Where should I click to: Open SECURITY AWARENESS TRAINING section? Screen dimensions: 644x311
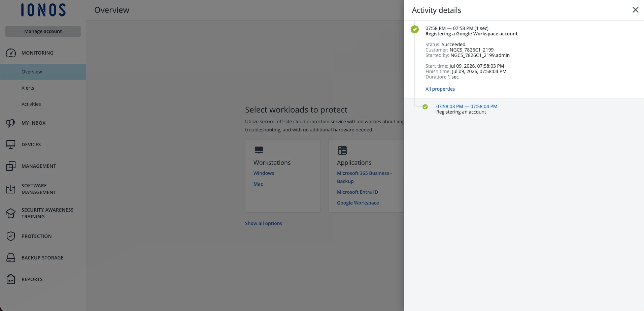pos(43,213)
